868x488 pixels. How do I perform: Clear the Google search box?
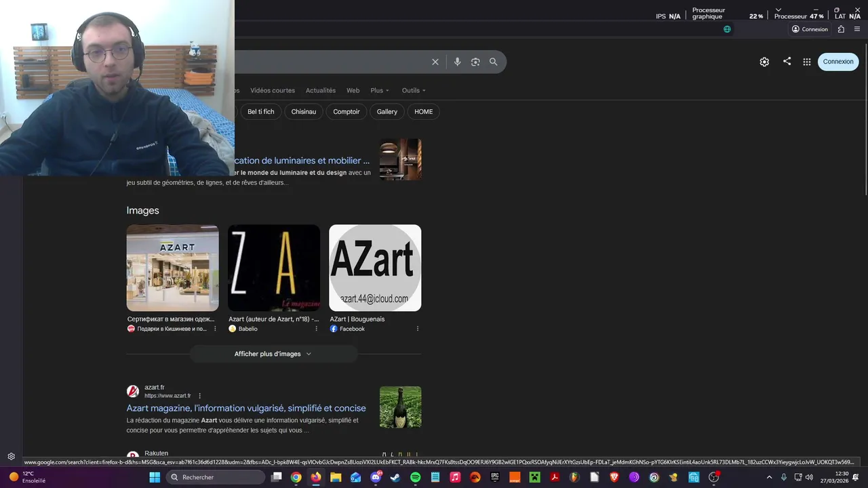(x=435, y=62)
